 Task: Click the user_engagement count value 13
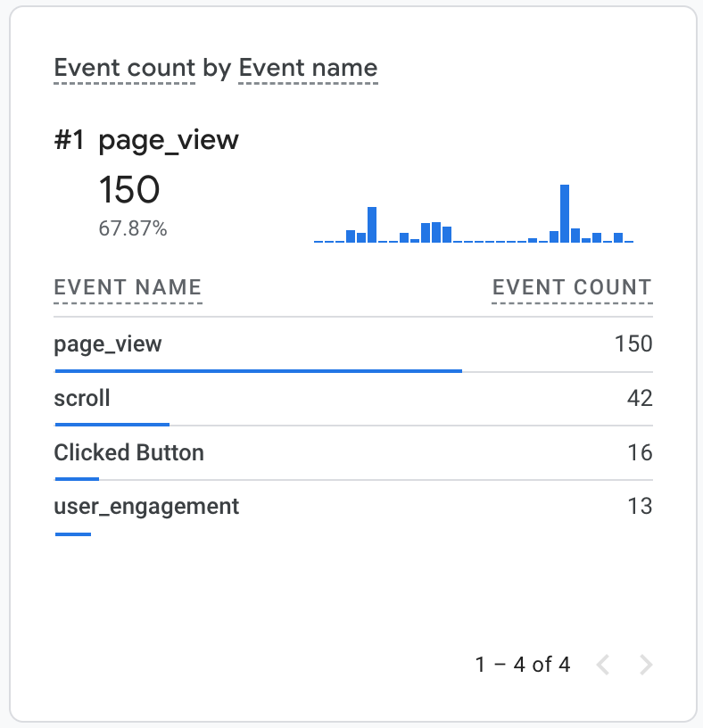click(640, 506)
